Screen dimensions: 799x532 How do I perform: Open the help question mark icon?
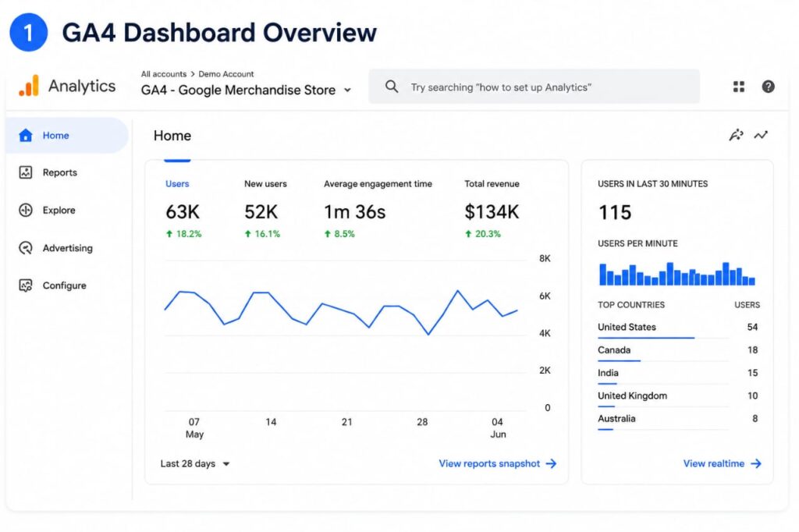(x=769, y=87)
